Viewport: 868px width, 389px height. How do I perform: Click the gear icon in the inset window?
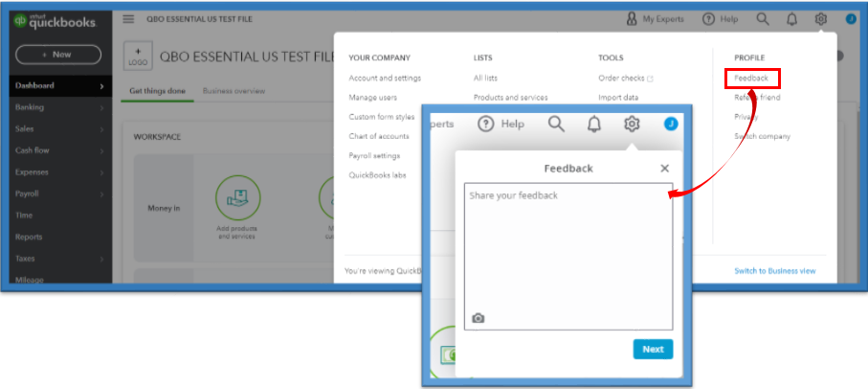[x=632, y=124]
